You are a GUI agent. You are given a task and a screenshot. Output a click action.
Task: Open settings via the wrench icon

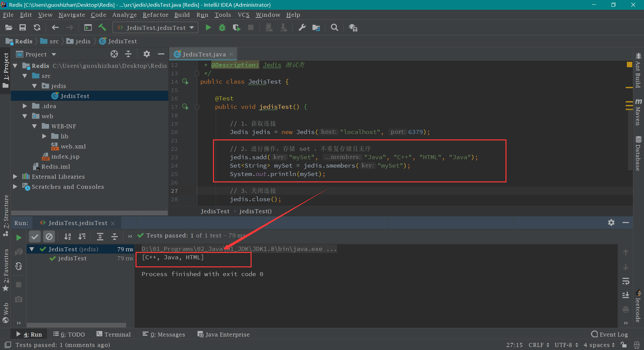click(302, 28)
